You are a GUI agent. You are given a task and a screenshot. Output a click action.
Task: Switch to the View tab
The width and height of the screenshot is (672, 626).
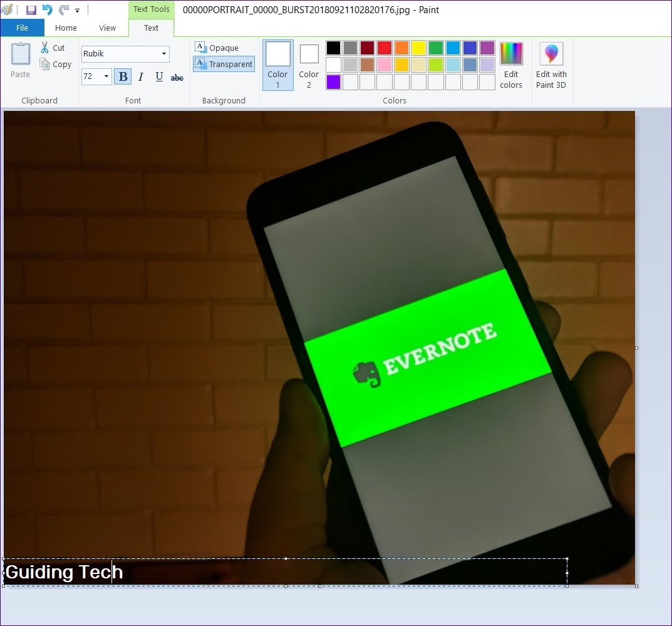point(107,28)
